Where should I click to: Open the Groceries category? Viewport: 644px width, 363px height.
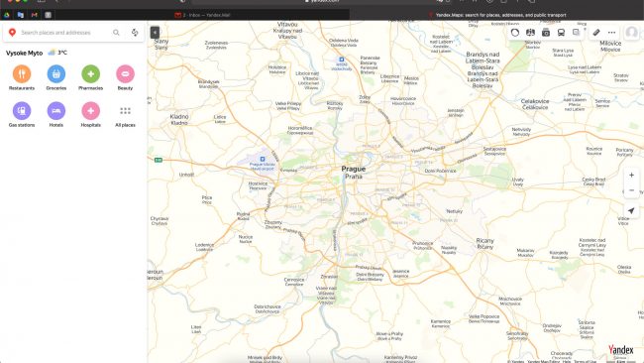tap(56, 77)
